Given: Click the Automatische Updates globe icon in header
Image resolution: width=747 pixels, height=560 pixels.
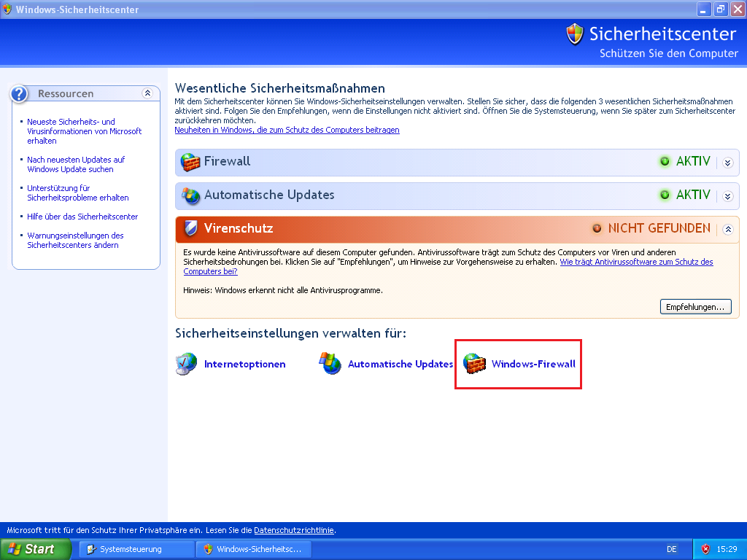Looking at the screenshot, I should 190,195.
